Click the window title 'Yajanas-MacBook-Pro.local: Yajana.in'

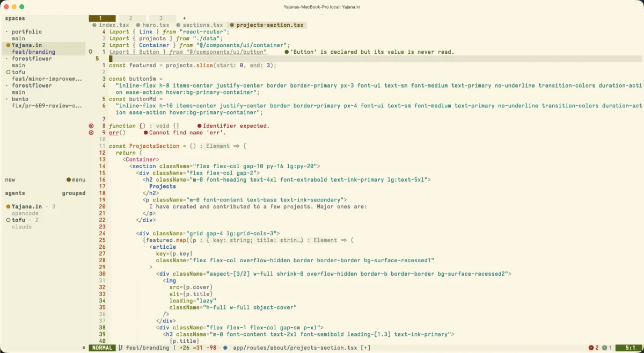[321, 6]
